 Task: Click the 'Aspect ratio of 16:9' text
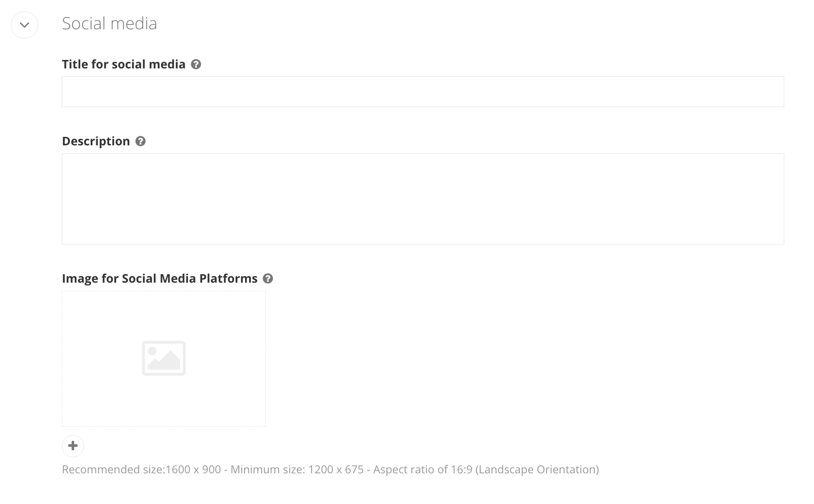coord(422,470)
